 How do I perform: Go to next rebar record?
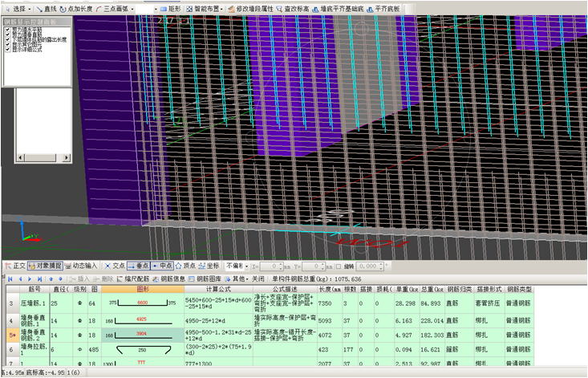[30, 279]
